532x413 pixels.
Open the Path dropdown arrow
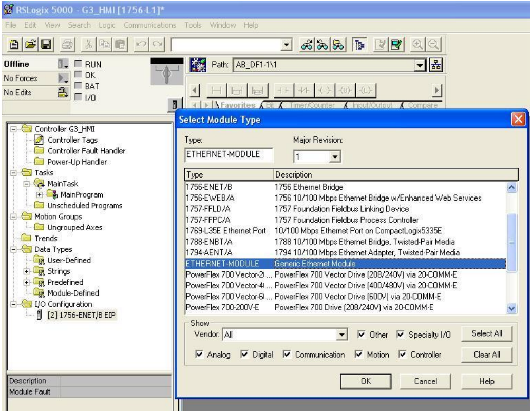coord(420,65)
